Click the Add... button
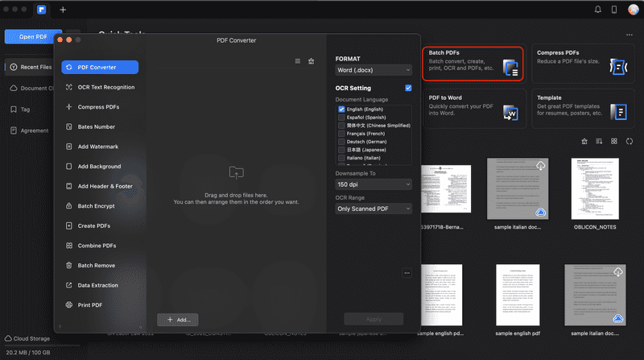 click(x=178, y=320)
